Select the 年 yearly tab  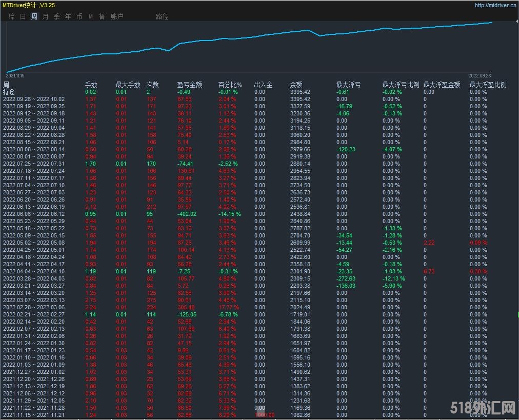(x=68, y=16)
